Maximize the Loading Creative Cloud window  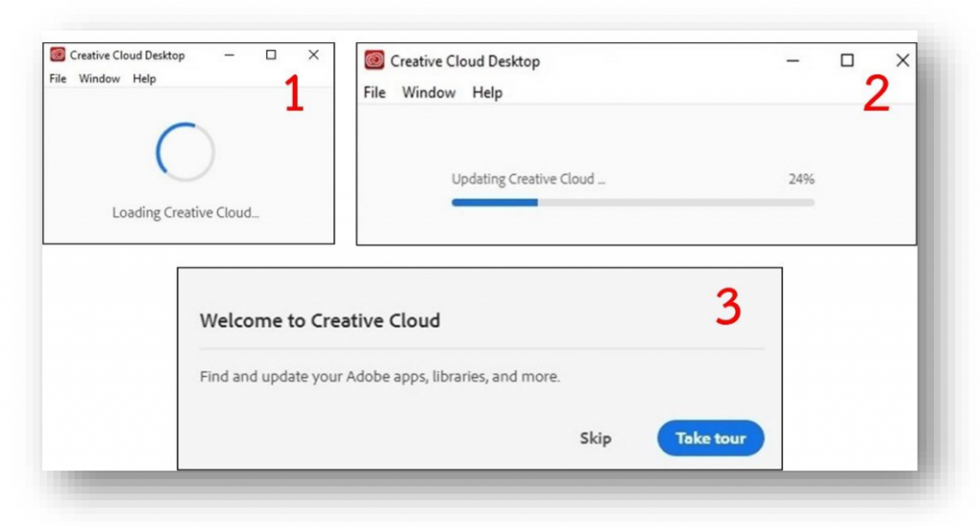click(x=271, y=55)
